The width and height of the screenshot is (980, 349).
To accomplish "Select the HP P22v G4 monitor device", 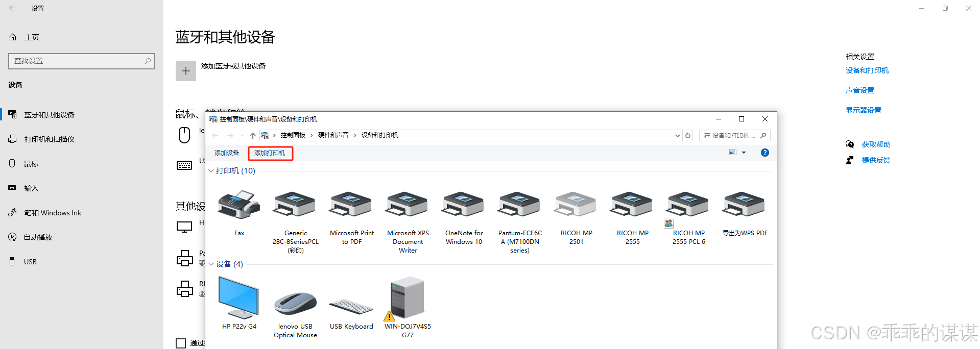I will (x=239, y=298).
